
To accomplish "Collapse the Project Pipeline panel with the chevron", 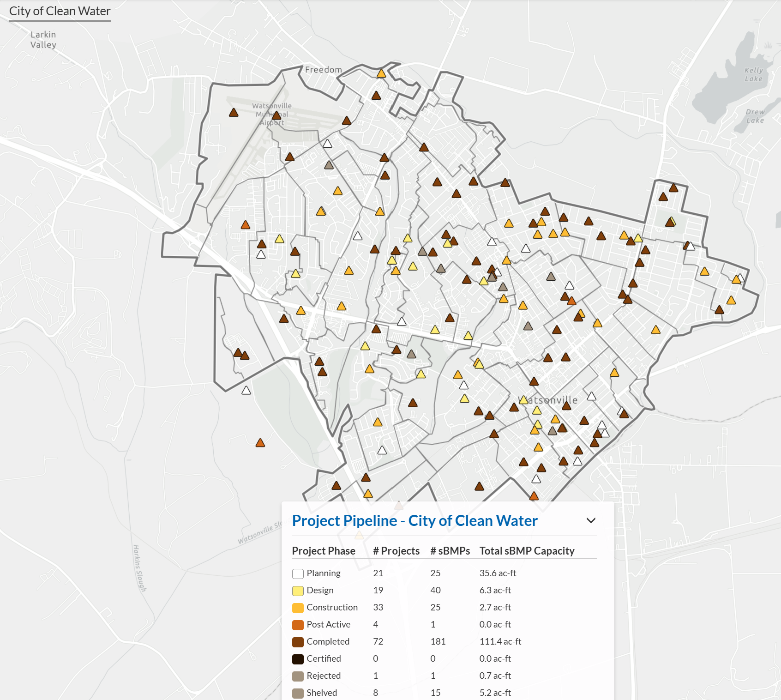I will click(x=591, y=520).
